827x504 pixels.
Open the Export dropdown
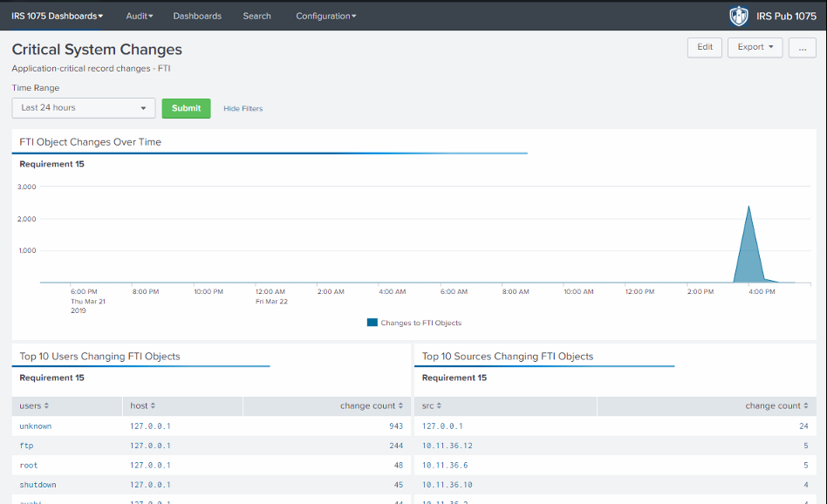pyautogui.click(x=755, y=47)
